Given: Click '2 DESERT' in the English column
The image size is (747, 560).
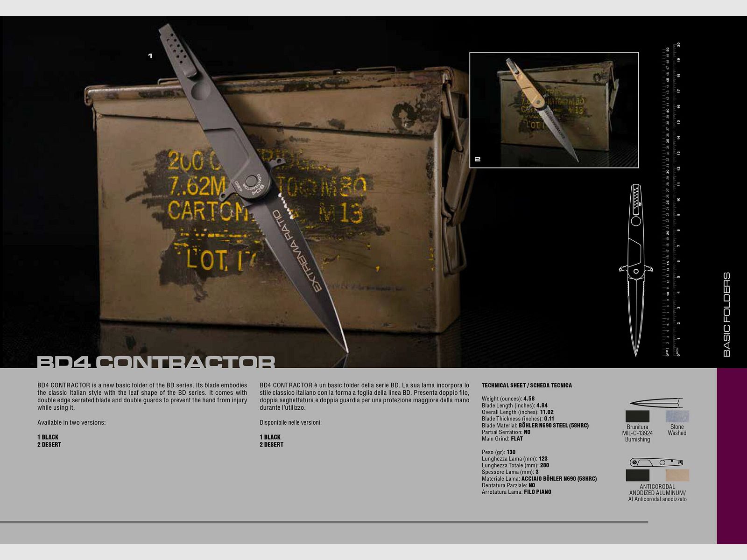Looking at the screenshot, I should [49, 445].
